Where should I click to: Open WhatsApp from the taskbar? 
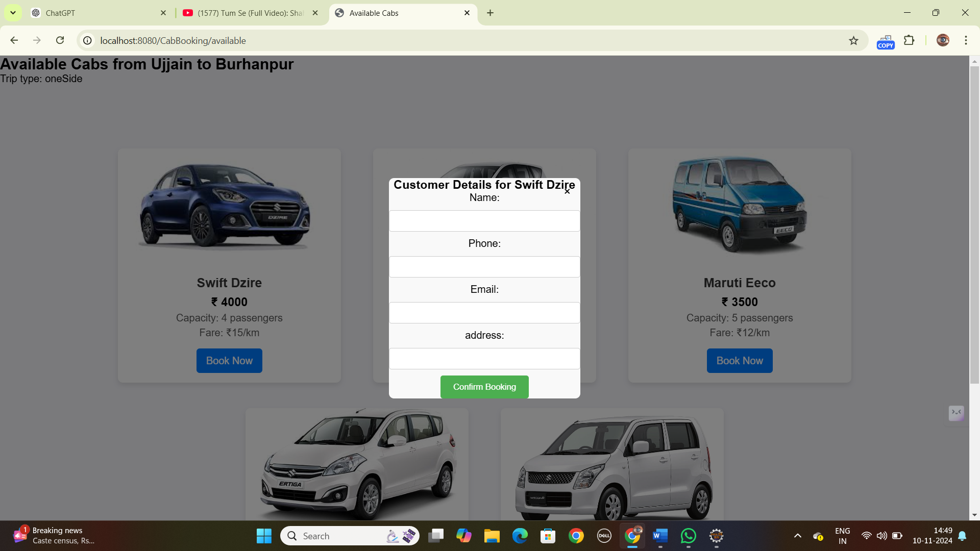pos(688,536)
